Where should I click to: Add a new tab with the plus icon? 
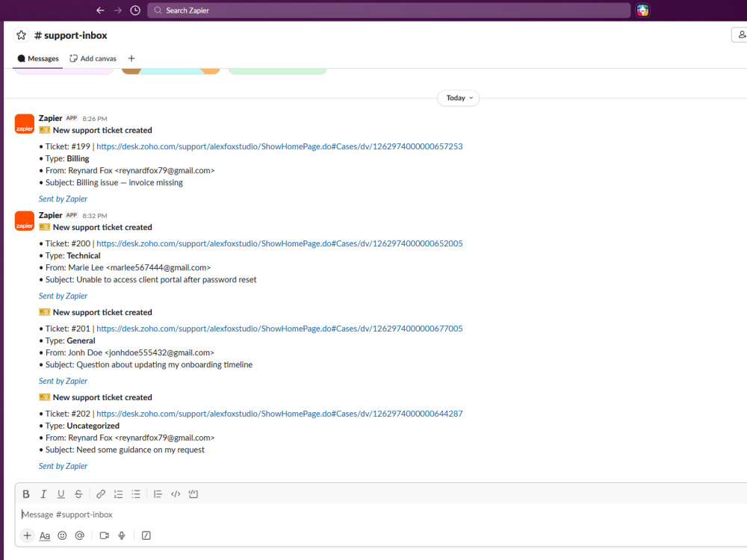[x=131, y=58]
